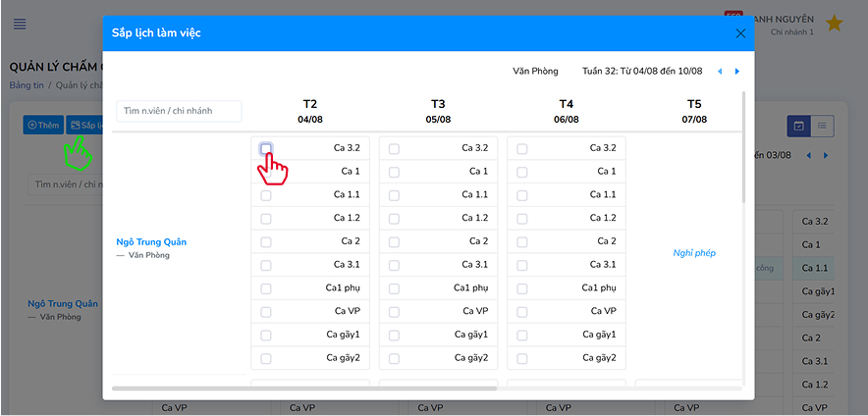868x416 pixels.
Task: Switch to calendar view icon
Action: (799, 126)
